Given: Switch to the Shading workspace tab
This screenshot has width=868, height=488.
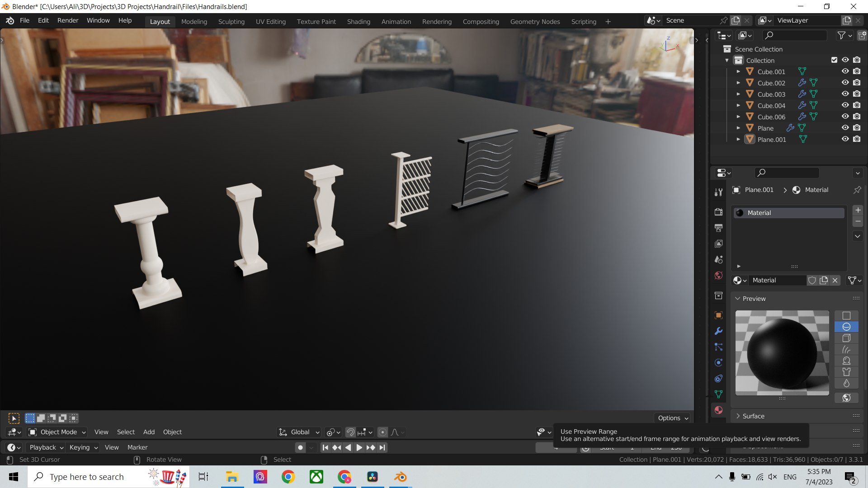Looking at the screenshot, I should click(359, 22).
